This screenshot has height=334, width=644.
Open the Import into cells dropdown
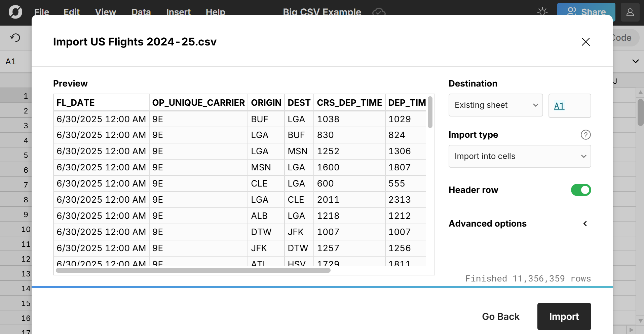point(519,156)
